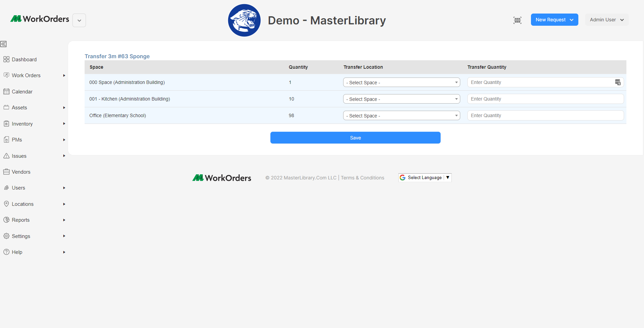Open Reports menu item
The image size is (644, 328).
point(21,220)
